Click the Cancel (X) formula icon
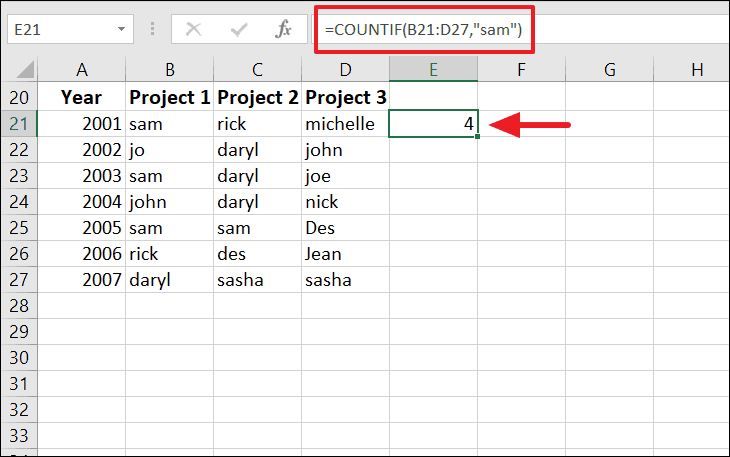This screenshot has width=730, height=457. point(193,30)
